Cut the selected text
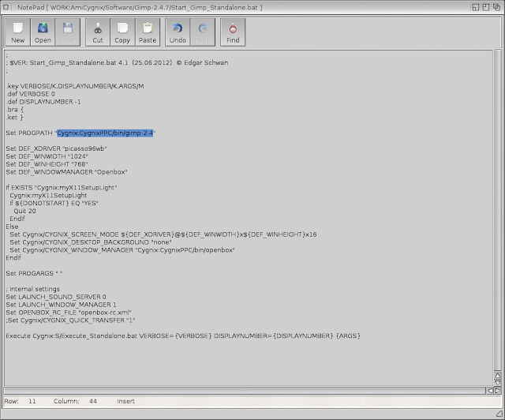505x420 pixels. (98, 32)
